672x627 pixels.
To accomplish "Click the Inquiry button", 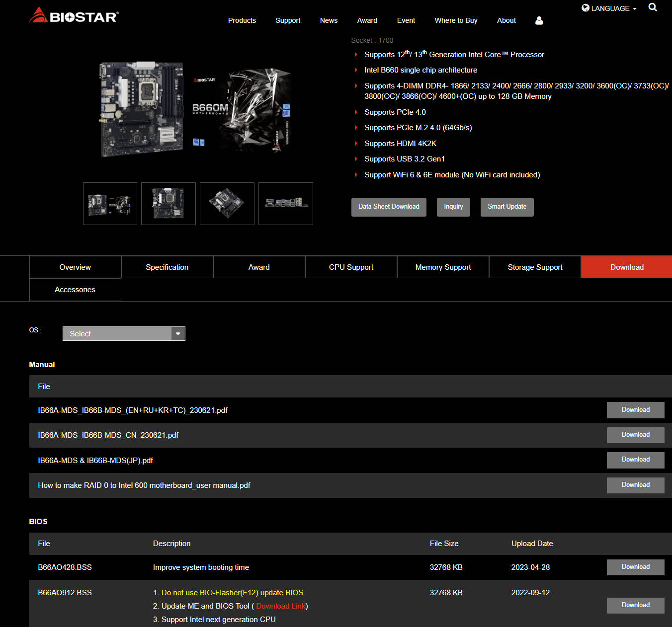I will tap(453, 207).
